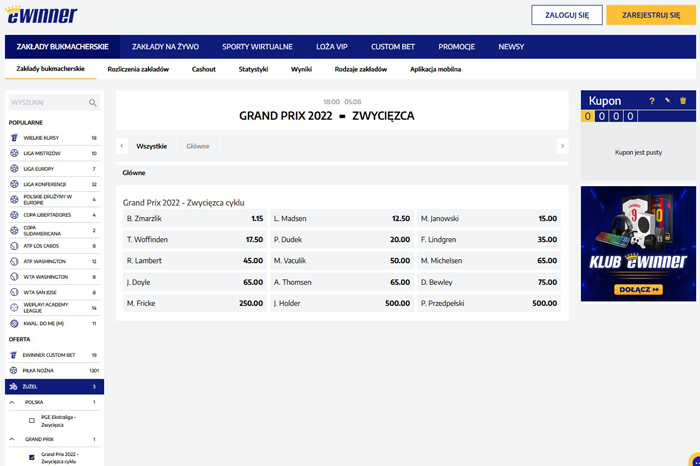Click the Zarejestruj się button

coord(651,15)
